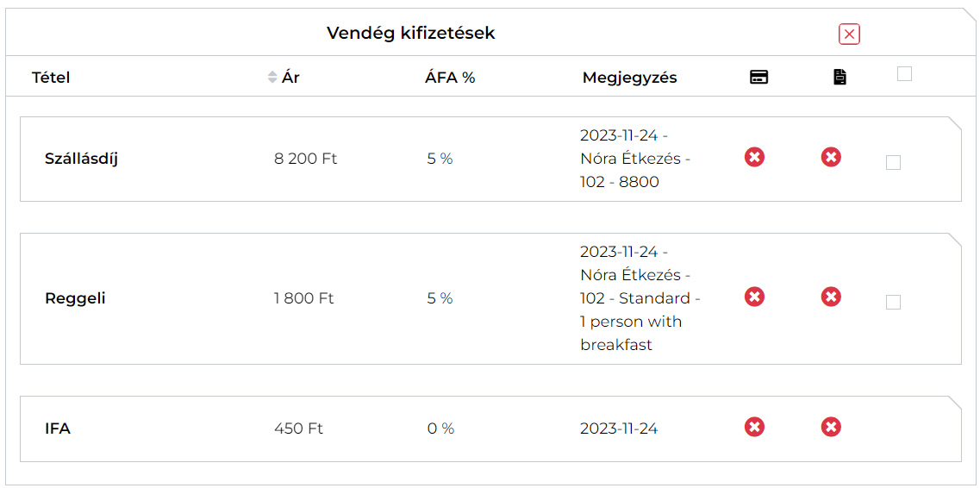Sort the list by the Ár column arrows

272,78
